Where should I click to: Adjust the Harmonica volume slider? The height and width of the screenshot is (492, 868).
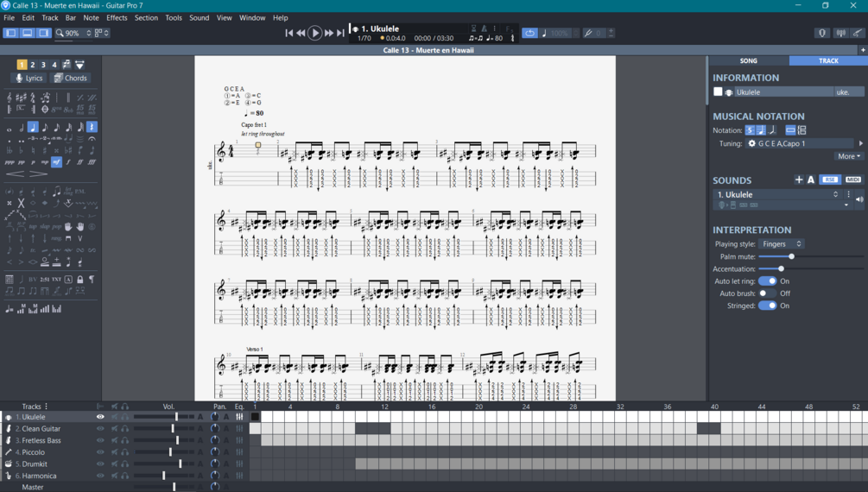pyautogui.click(x=164, y=476)
